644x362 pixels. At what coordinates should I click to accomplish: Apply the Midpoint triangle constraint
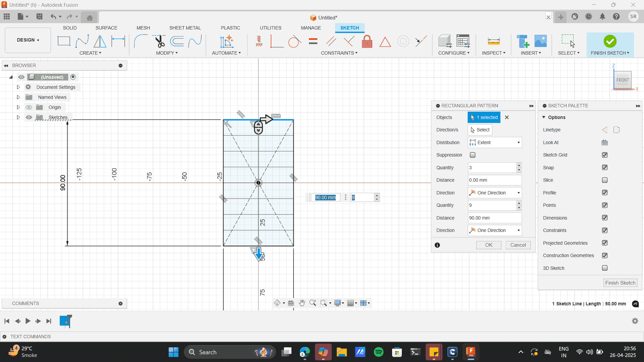point(385,42)
